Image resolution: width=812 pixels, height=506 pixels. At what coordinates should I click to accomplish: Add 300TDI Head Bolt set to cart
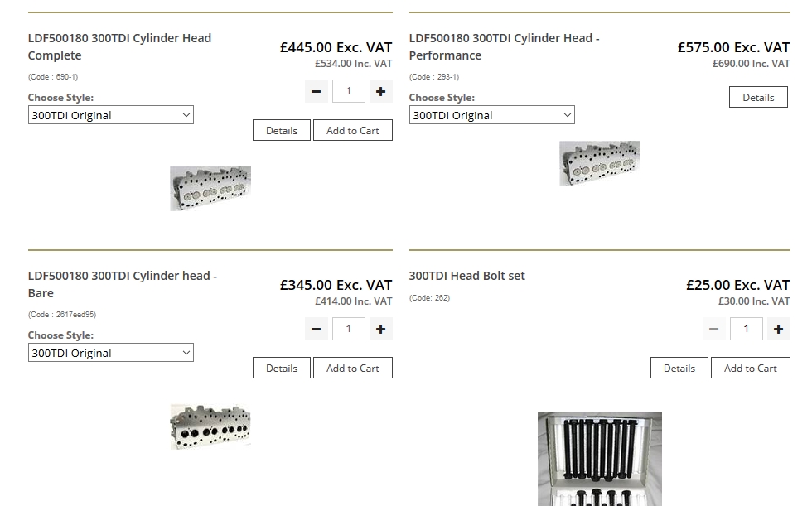[750, 368]
